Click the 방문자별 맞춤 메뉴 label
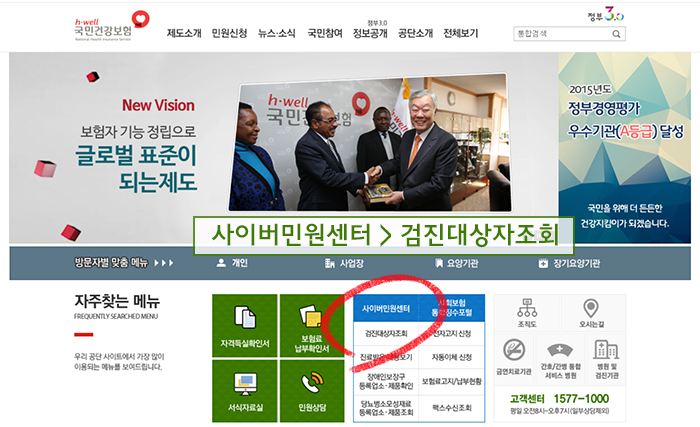This screenshot has height=427, width=700. coord(111,262)
